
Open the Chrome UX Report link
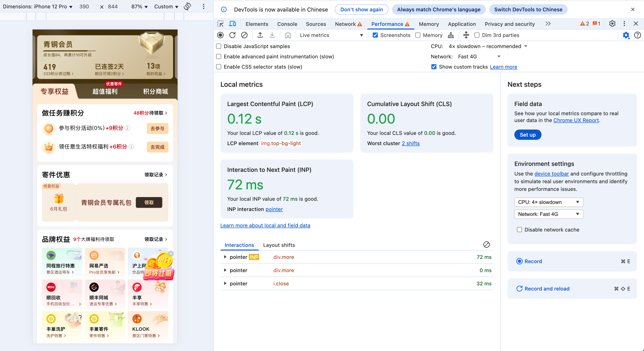coord(576,120)
